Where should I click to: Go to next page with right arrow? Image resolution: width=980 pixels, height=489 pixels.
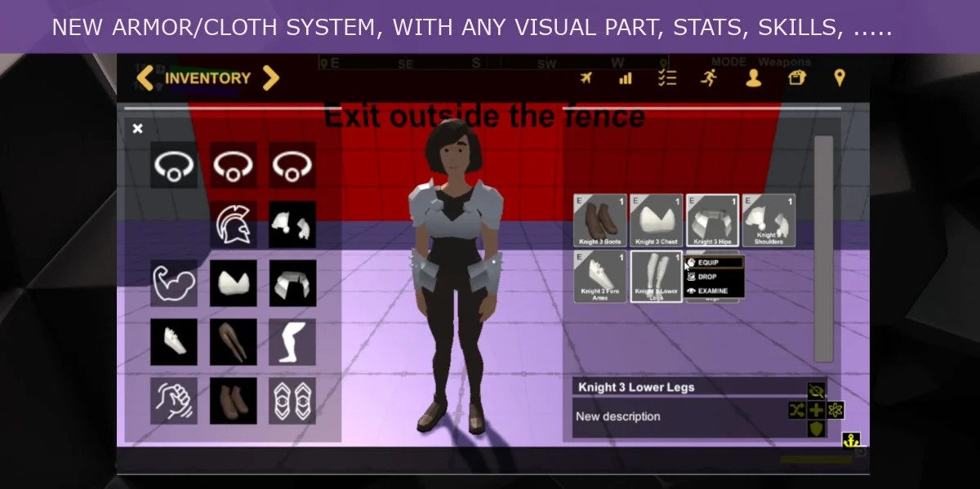[271, 78]
